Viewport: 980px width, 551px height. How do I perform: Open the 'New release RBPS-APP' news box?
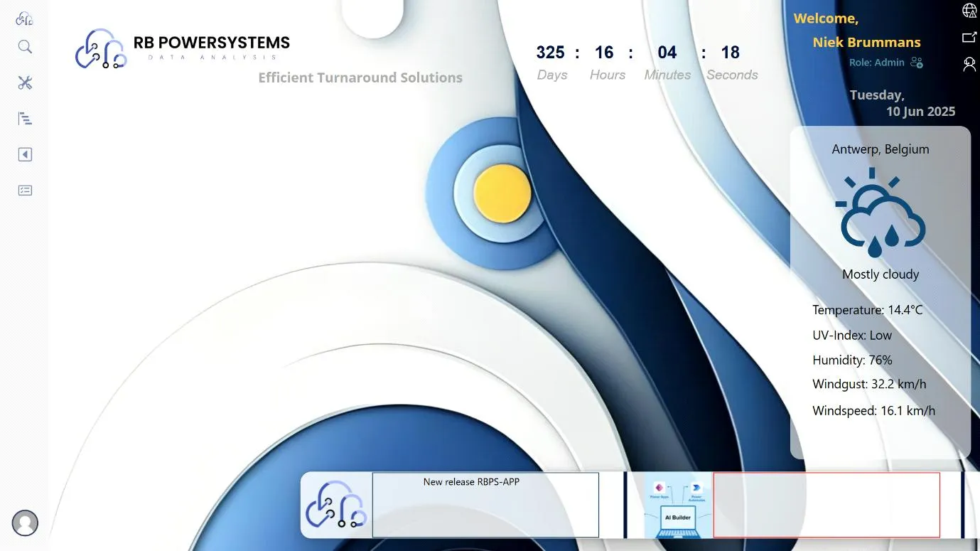coord(485,505)
